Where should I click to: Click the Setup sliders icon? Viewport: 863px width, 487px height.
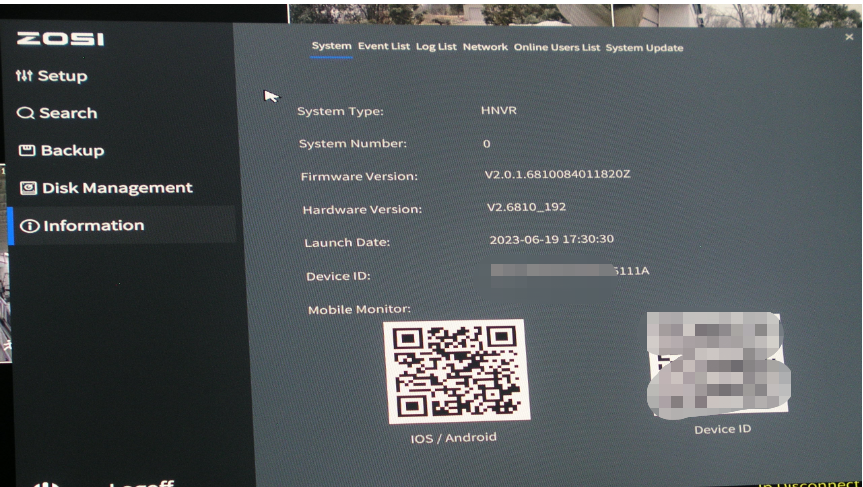(24, 76)
